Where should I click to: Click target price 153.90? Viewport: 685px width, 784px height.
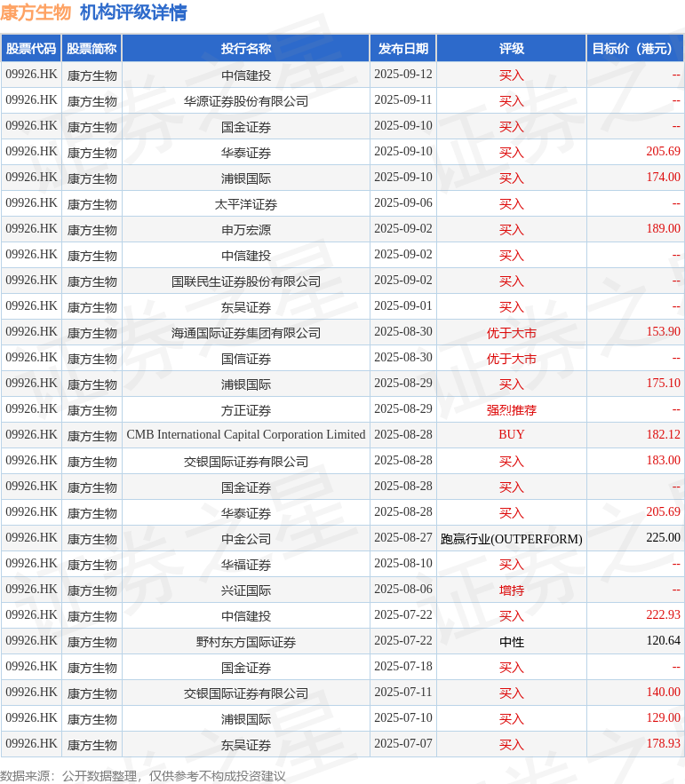click(663, 331)
